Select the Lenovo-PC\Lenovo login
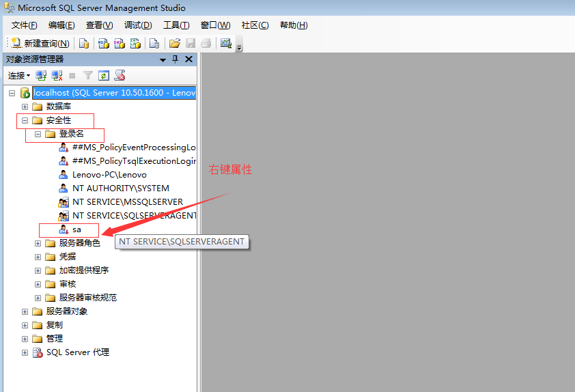 click(109, 175)
